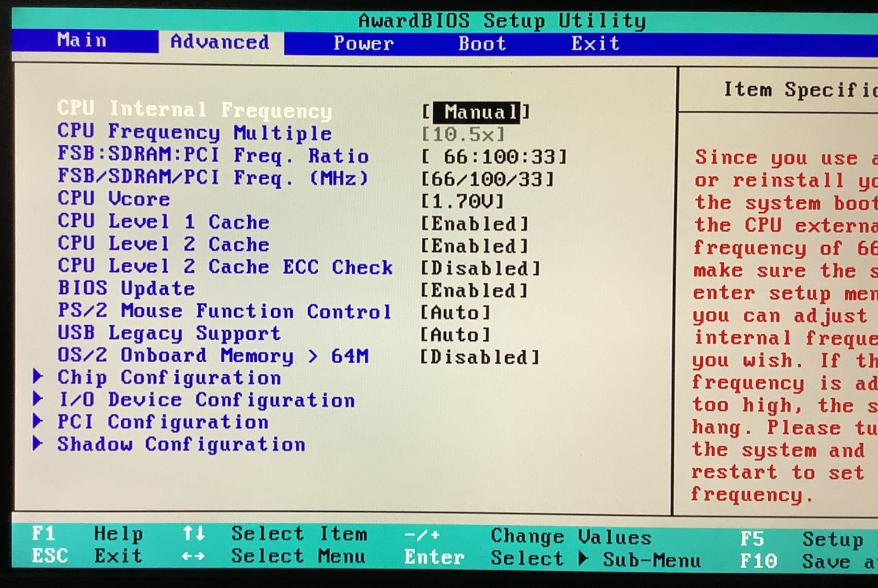
Task: Open PCI Configuration sub-menu
Action: (x=163, y=422)
